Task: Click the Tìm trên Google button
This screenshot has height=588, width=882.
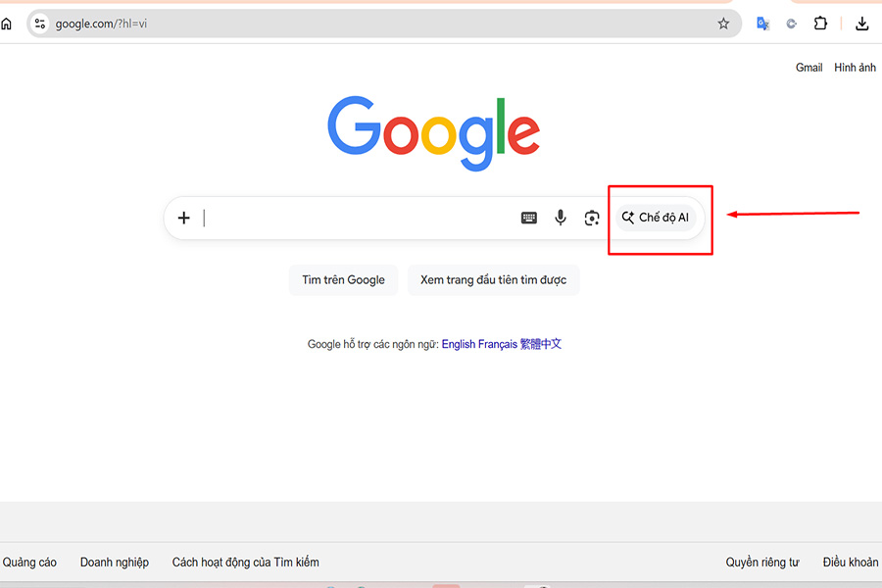Action: coord(343,280)
